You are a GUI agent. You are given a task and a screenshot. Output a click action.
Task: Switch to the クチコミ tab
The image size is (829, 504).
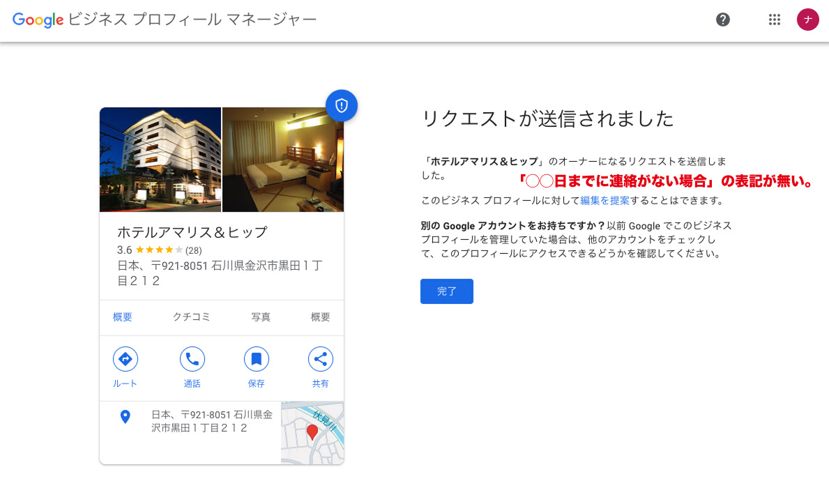point(192,316)
